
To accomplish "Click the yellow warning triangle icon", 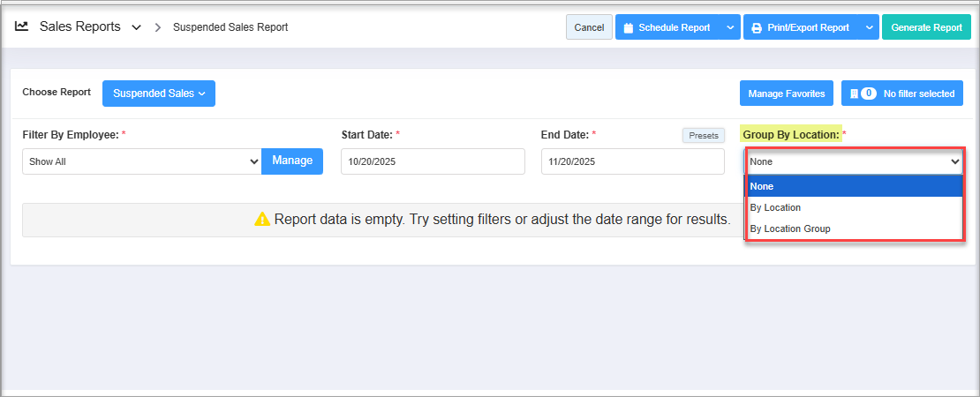I will pos(262,220).
